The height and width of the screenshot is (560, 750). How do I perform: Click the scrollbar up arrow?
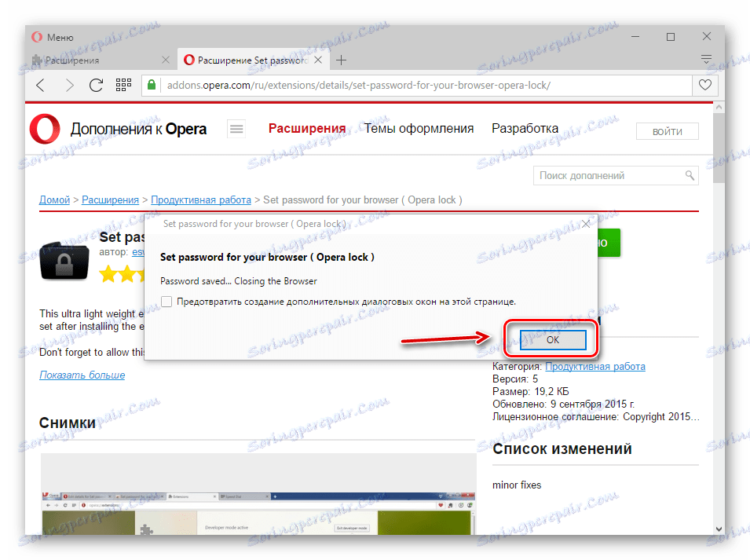pyautogui.click(x=719, y=108)
